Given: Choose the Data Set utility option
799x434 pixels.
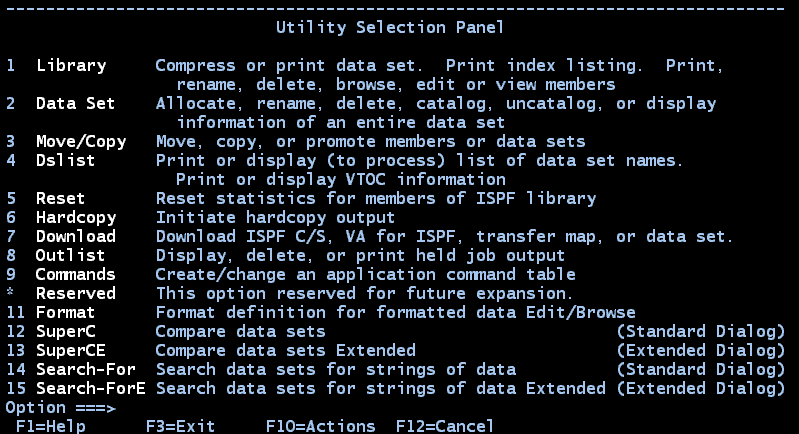Looking at the screenshot, I should (75, 103).
